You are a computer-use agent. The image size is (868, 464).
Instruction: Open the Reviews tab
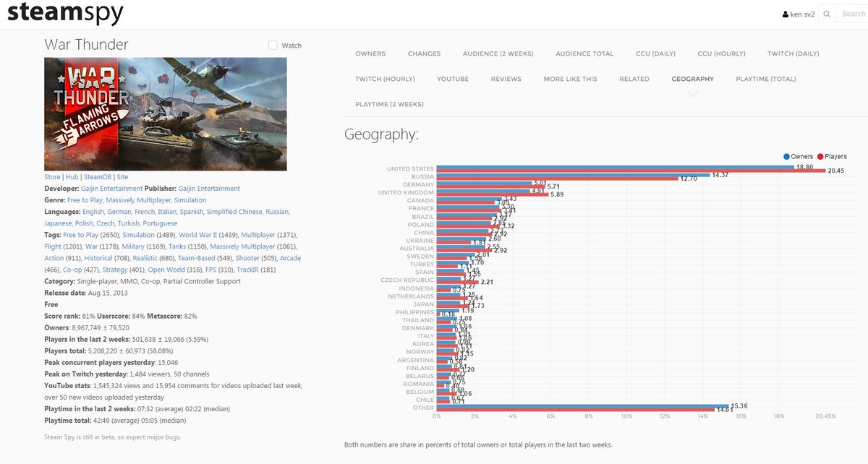click(x=506, y=79)
